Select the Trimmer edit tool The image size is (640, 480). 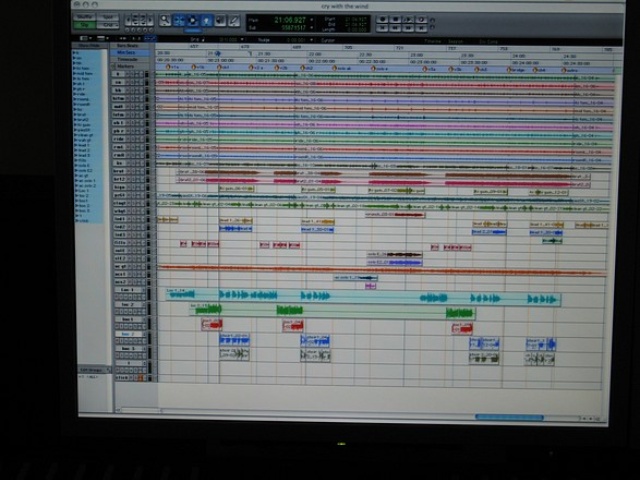click(x=179, y=20)
